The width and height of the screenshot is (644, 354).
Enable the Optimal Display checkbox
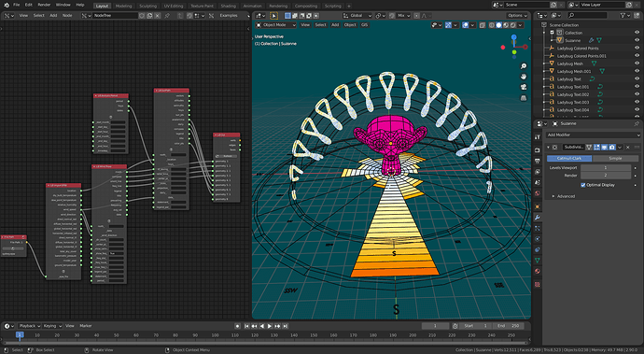coord(582,185)
